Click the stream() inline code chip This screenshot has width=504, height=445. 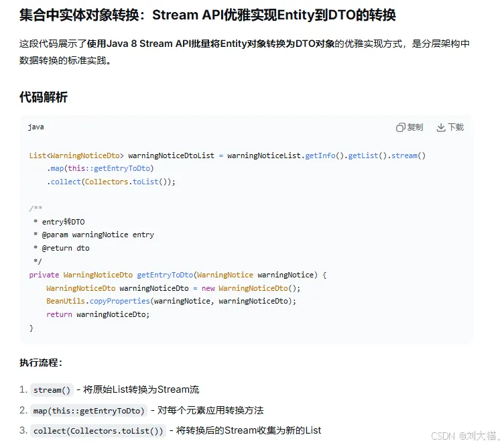[x=52, y=390]
